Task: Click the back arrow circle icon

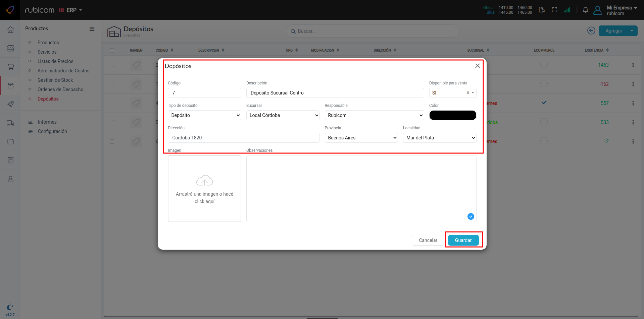Action: click(x=591, y=30)
